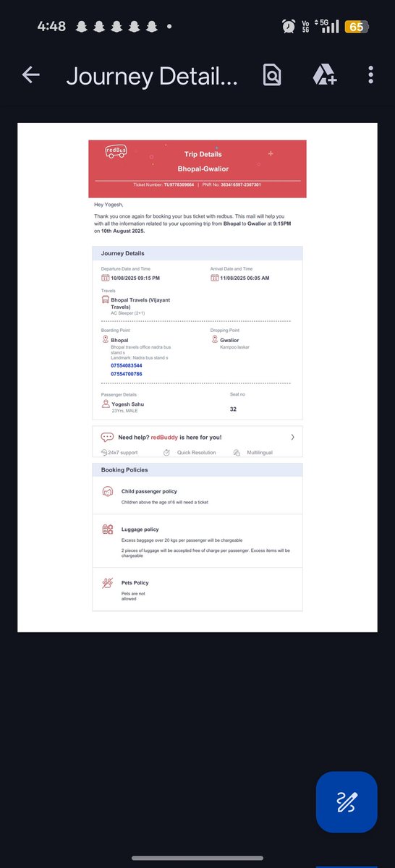Tap boarding point location pin near Bhopal

click(x=105, y=340)
